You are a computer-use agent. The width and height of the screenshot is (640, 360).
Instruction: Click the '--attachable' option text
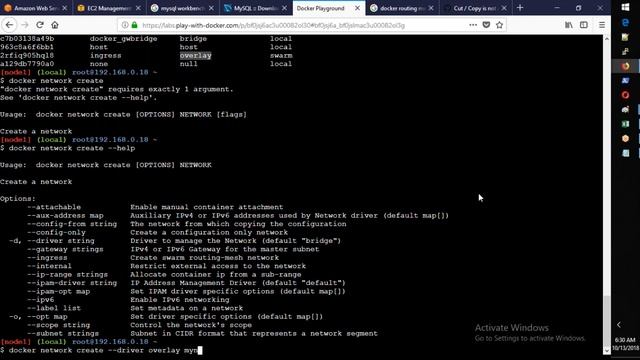[54, 207]
